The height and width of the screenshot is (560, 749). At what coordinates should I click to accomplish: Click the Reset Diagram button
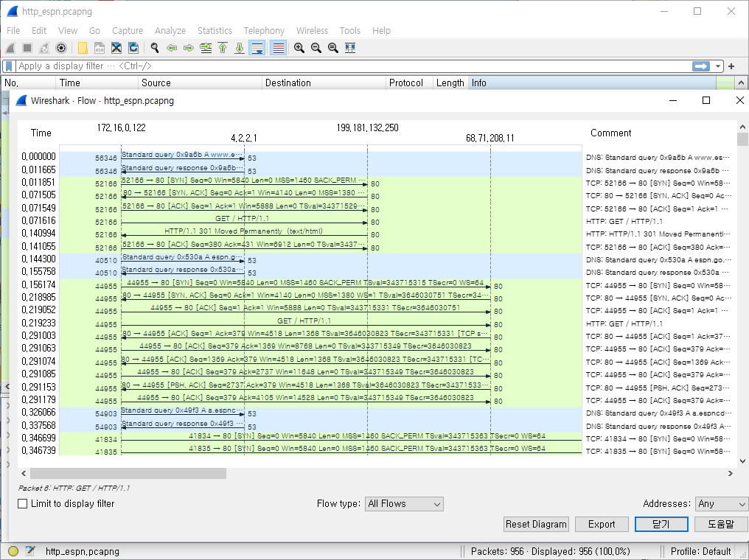click(x=536, y=524)
